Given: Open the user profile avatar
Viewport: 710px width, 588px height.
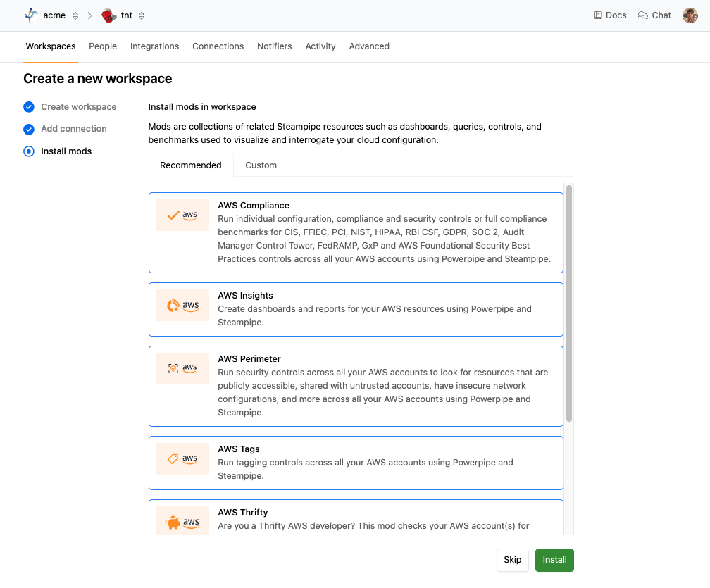Looking at the screenshot, I should click(x=690, y=15).
